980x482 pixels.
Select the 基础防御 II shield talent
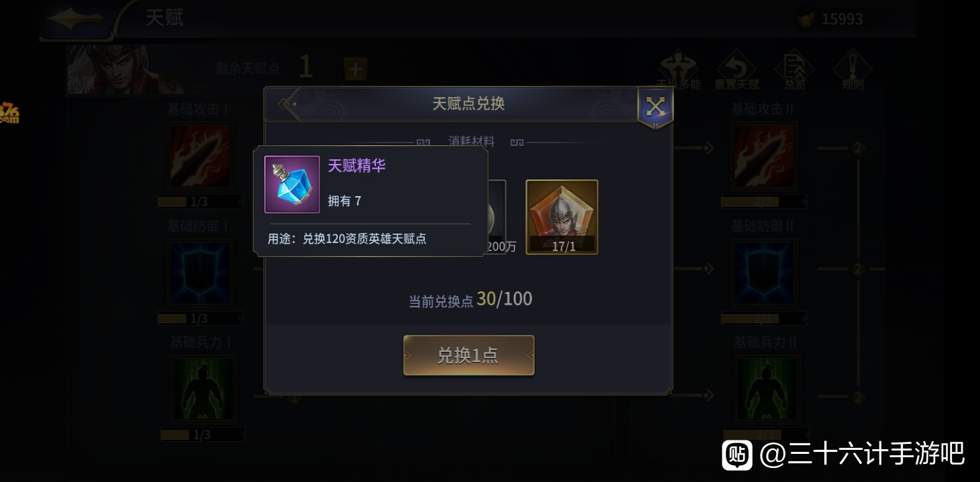(763, 274)
